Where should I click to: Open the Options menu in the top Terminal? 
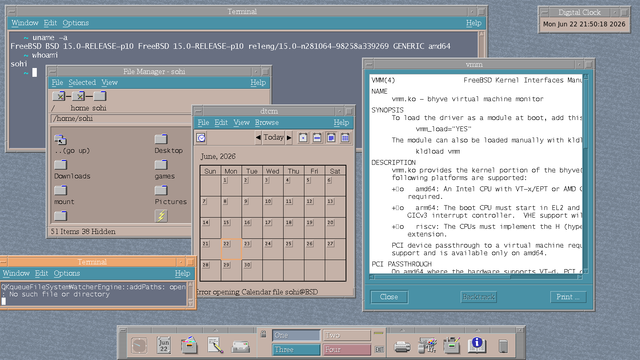(x=76, y=23)
